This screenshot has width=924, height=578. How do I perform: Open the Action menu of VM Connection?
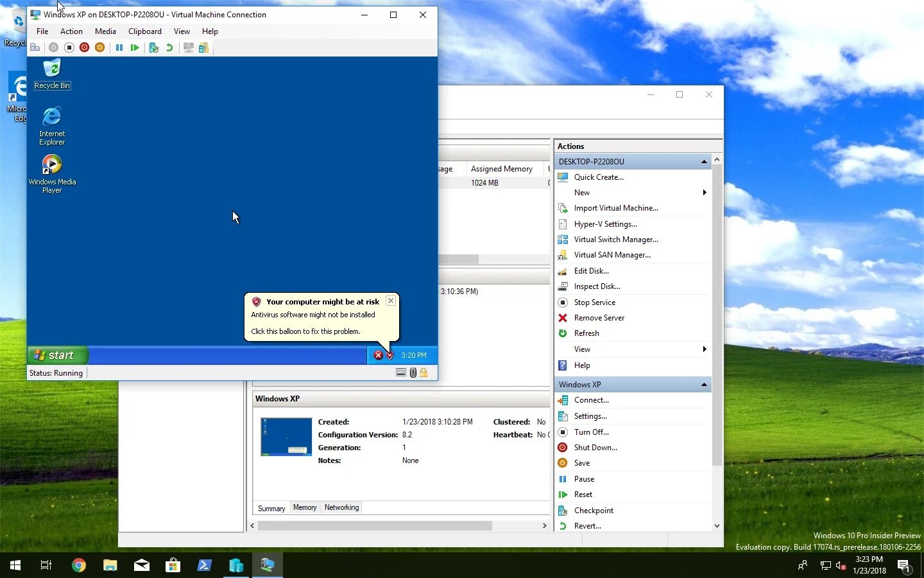[71, 31]
